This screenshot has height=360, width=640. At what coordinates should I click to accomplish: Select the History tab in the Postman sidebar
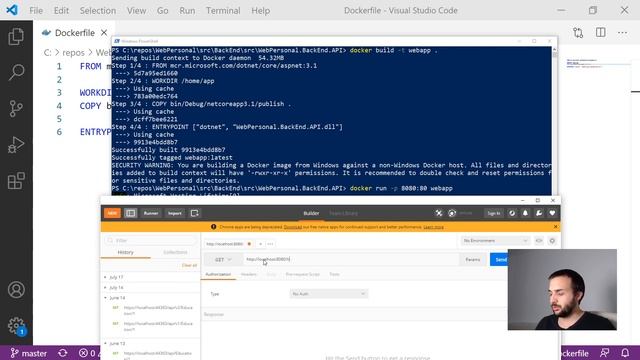click(x=125, y=252)
